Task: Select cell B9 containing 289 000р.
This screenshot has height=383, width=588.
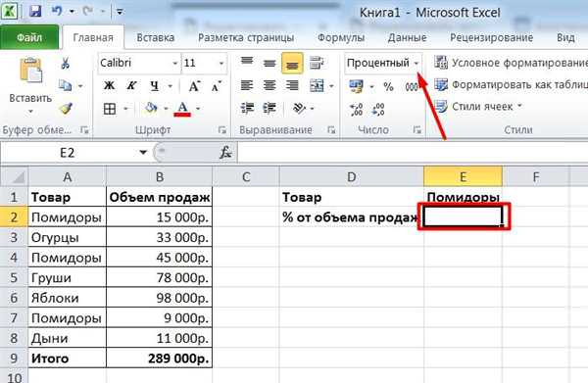Action: click(160, 359)
